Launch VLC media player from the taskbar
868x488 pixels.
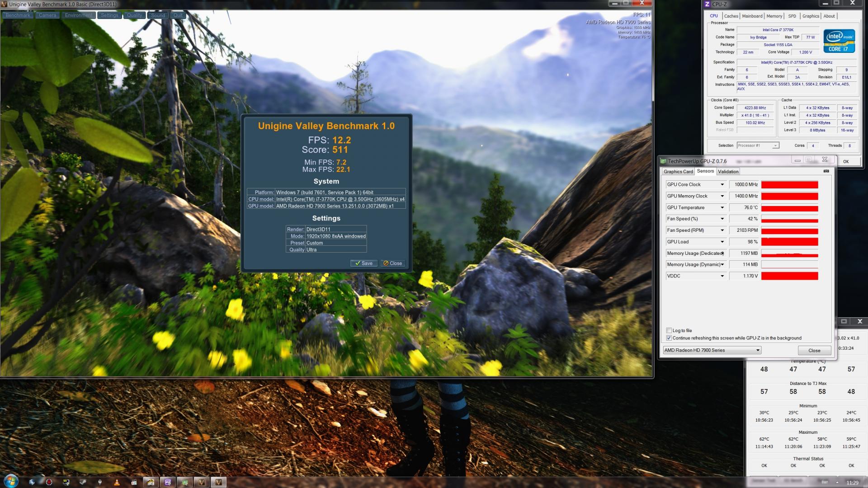pyautogui.click(x=117, y=482)
